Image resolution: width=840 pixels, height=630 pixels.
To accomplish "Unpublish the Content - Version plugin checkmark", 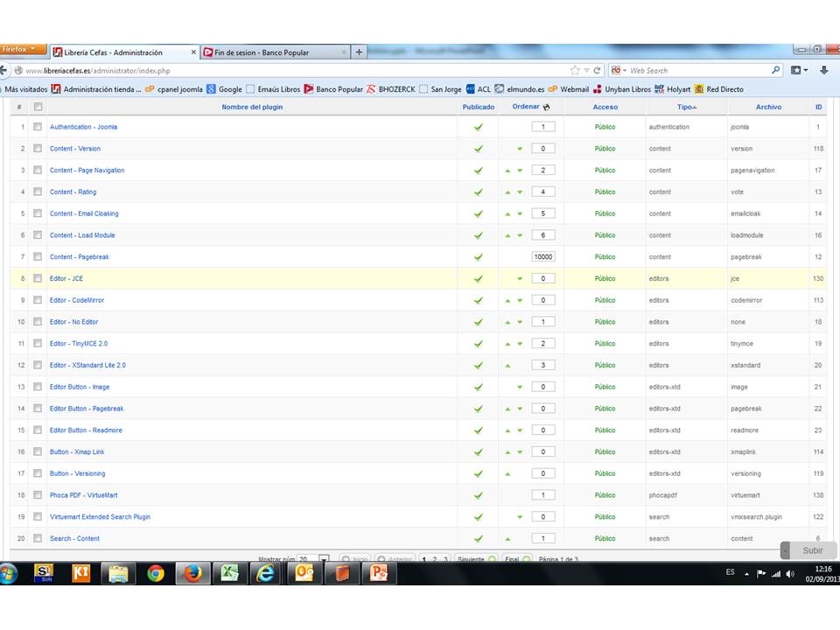I will (479, 149).
